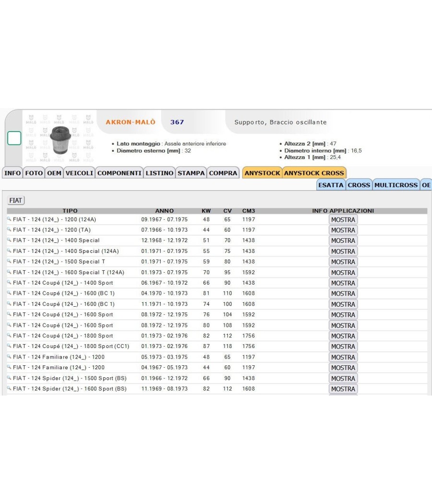Open the INFO tab
This screenshot has height=504, width=432.
tap(12, 173)
